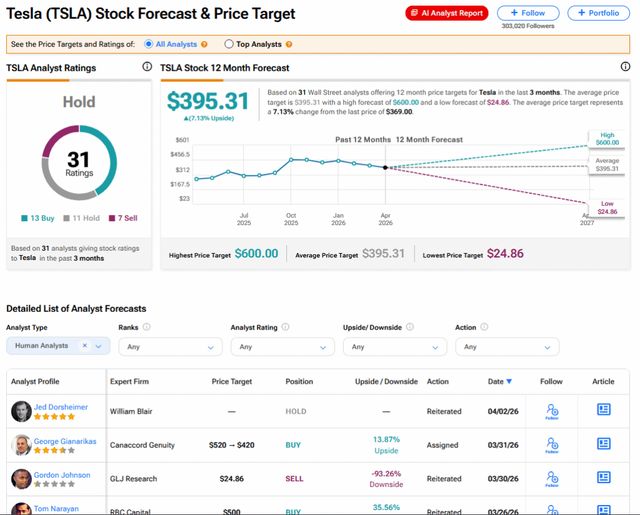640x515 pixels.
Task: Select the Top Analysts radio button
Action: (229, 45)
